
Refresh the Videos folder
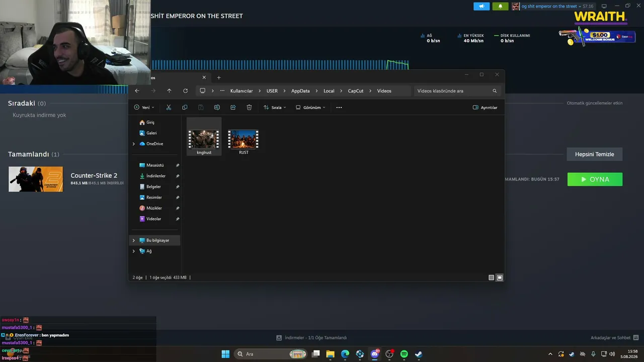click(185, 91)
